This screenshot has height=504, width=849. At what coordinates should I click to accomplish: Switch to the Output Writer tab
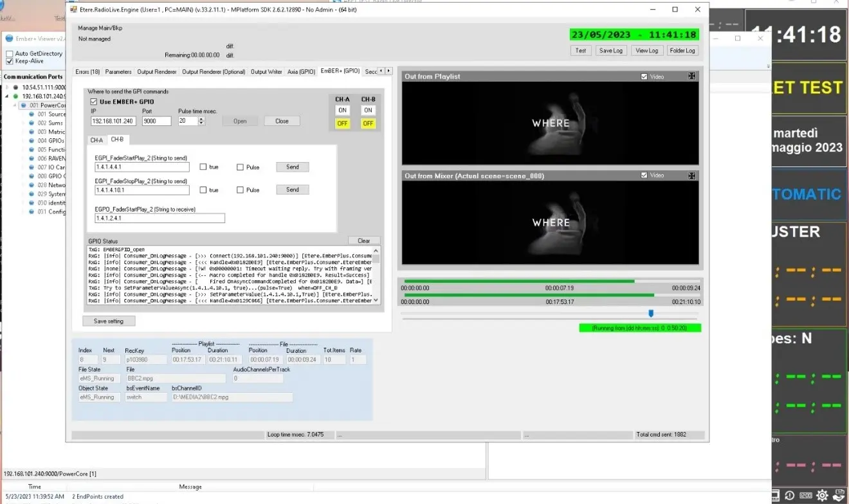[x=266, y=71]
